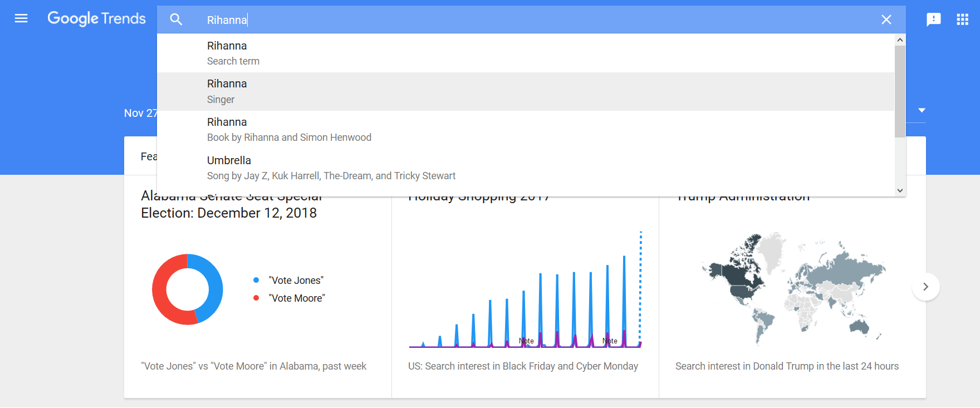This screenshot has width=980, height=408.
Task: Select Rihanna Search term suggestion
Action: 233,53
